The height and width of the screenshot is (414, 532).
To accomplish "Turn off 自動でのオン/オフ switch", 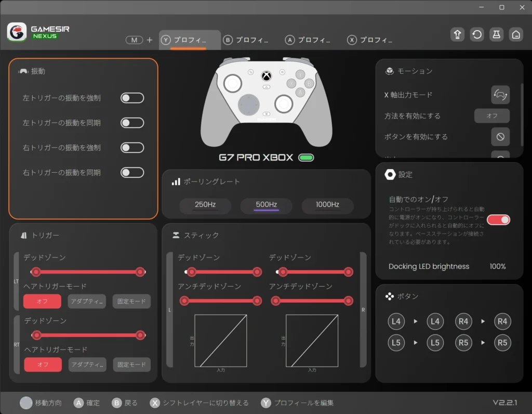I will [x=498, y=219].
